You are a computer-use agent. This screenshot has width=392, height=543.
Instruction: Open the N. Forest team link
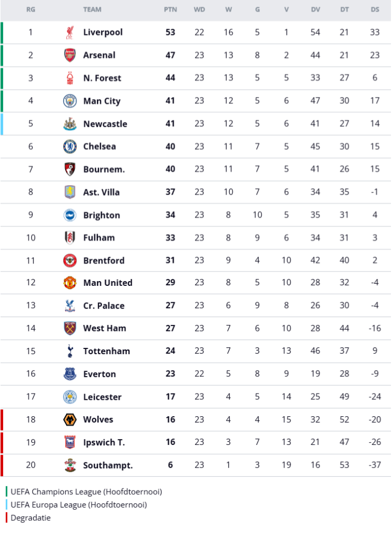click(102, 78)
